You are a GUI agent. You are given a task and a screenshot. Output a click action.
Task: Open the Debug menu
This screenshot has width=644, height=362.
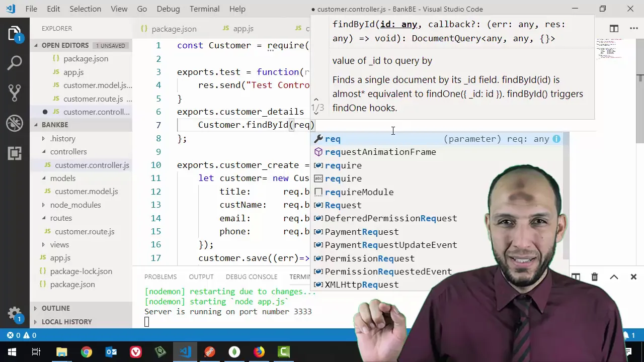(x=168, y=9)
